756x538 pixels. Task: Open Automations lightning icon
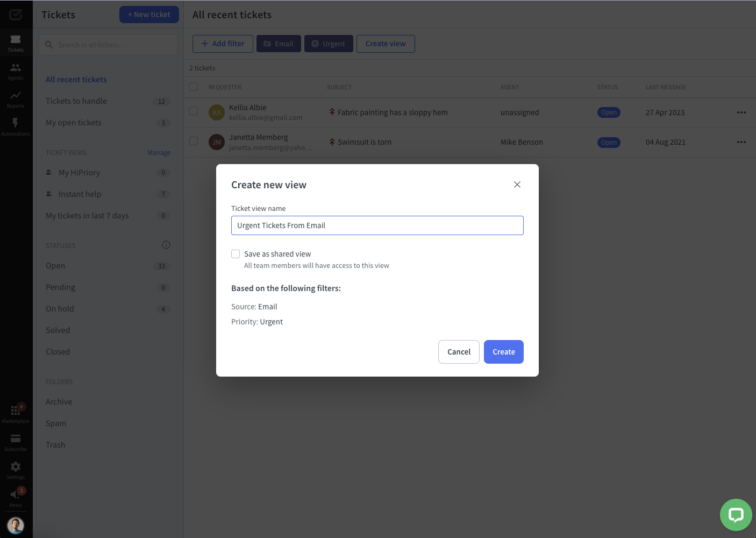[16, 126]
